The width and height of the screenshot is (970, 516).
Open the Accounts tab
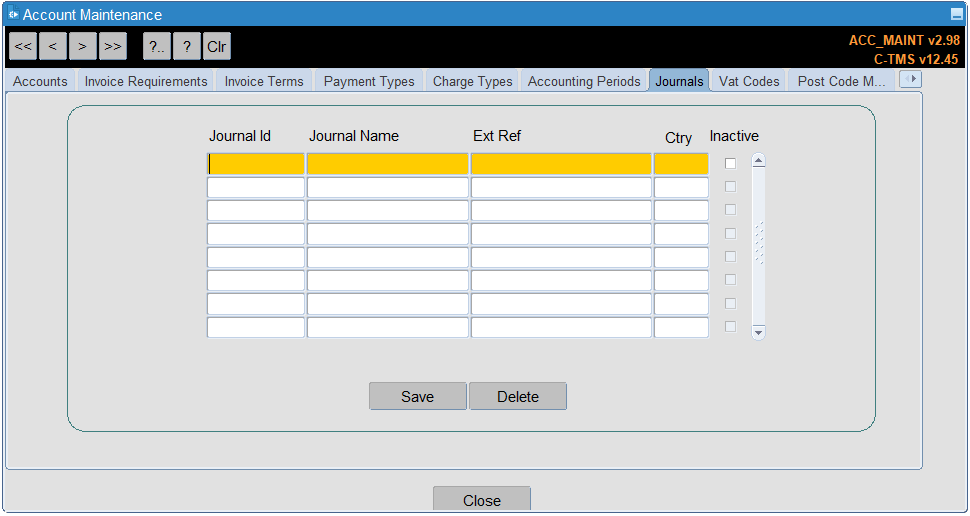pos(40,81)
